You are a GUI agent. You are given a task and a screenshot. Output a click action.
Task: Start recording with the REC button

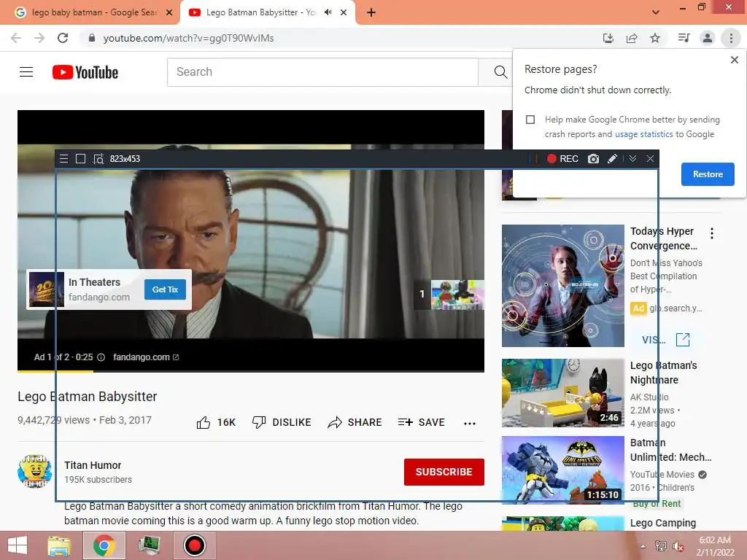[562, 158]
